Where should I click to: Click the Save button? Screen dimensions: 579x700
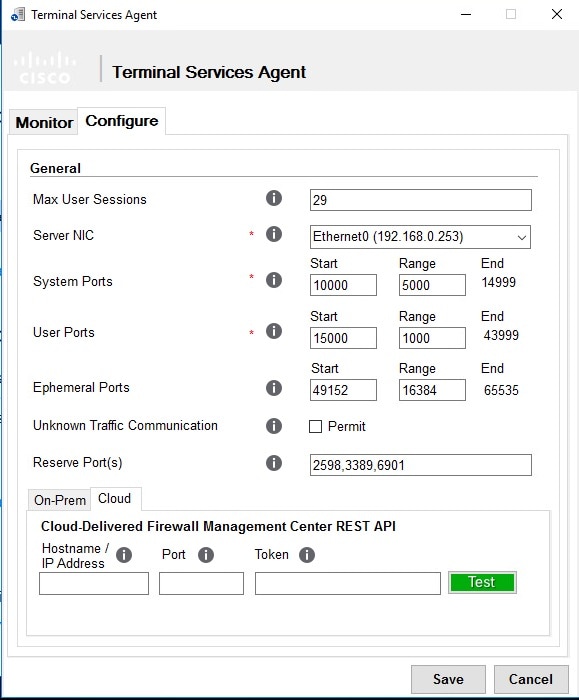[x=448, y=679]
